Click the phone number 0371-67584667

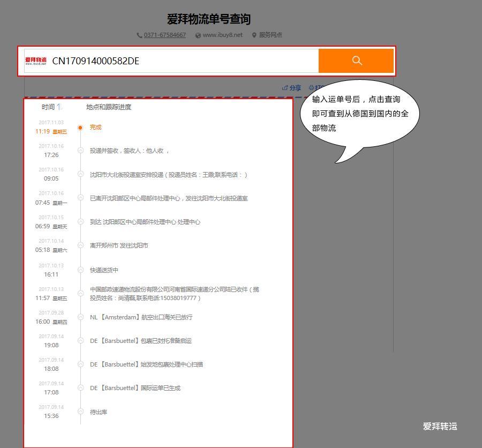pyautogui.click(x=164, y=35)
